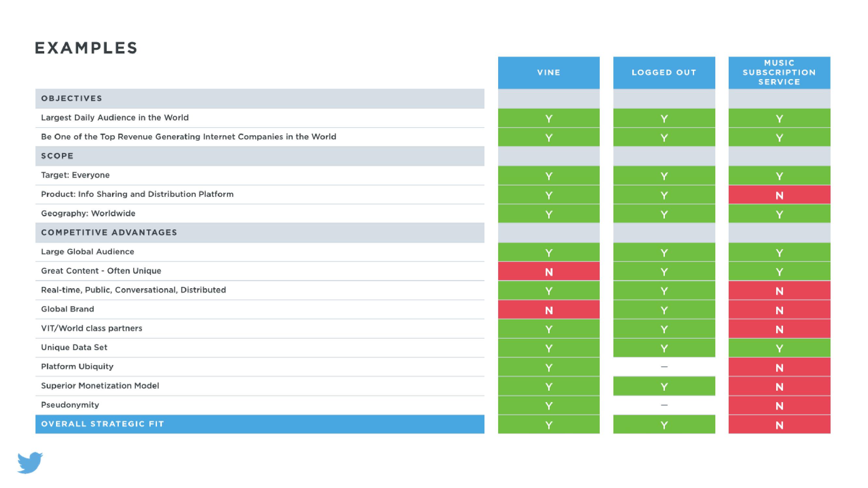Click Vine's red N for Global Brand
The image size is (868, 488).
[549, 310]
